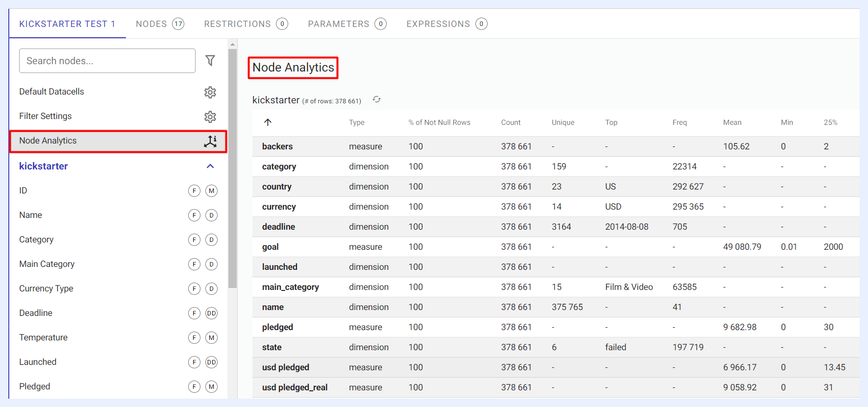The image size is (868, 407).
Task: Click in the Search nodes field
Action: [107, 61]
